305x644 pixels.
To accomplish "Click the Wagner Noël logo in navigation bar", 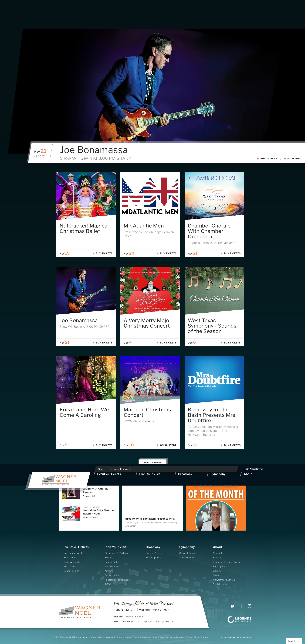I will click(x=59, y=480).
